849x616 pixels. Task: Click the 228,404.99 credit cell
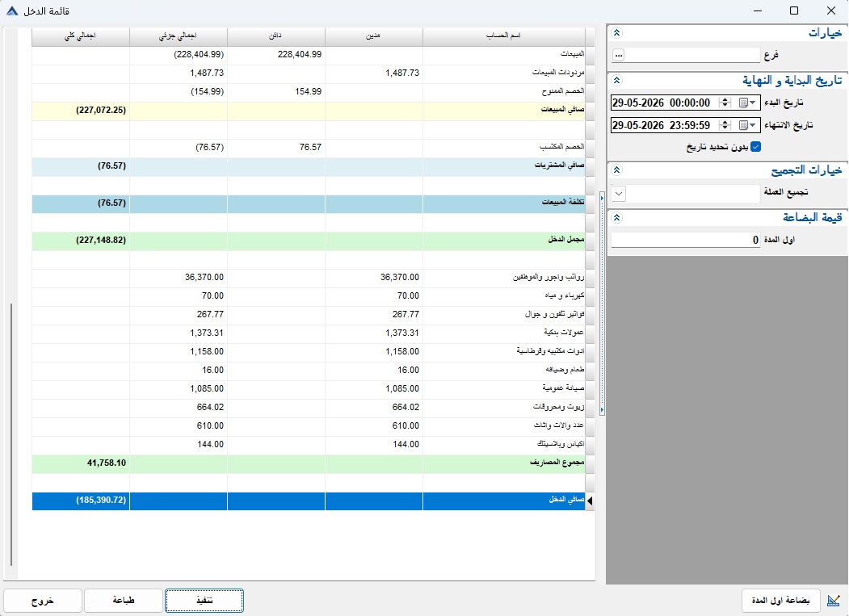276,54
